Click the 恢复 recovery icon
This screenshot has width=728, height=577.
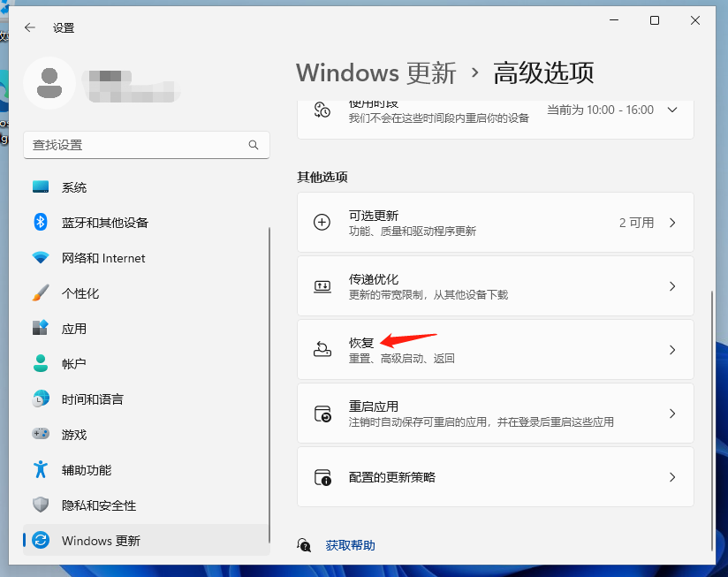(x=322, y=350)
